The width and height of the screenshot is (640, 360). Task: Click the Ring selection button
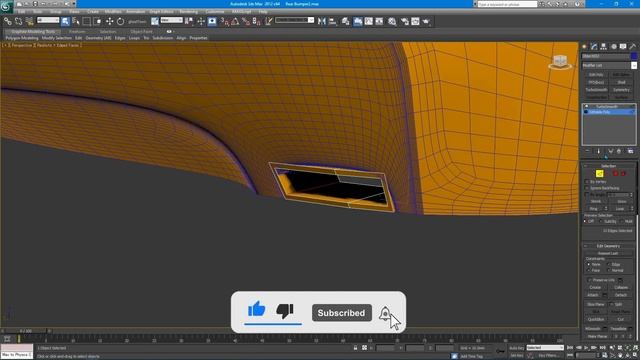tap(593, 209)
